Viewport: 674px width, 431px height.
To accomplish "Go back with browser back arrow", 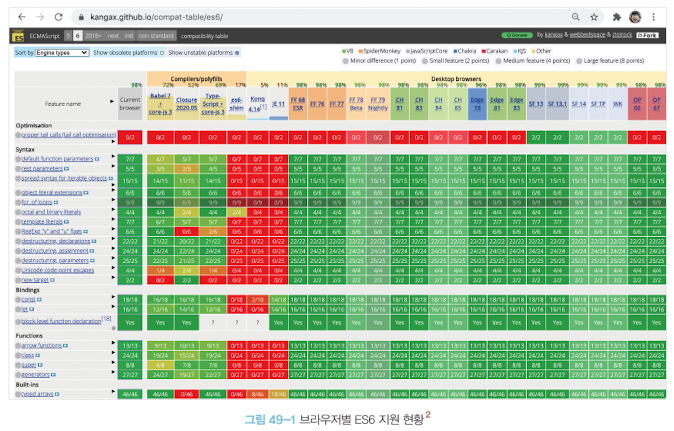I will (21, 17).
